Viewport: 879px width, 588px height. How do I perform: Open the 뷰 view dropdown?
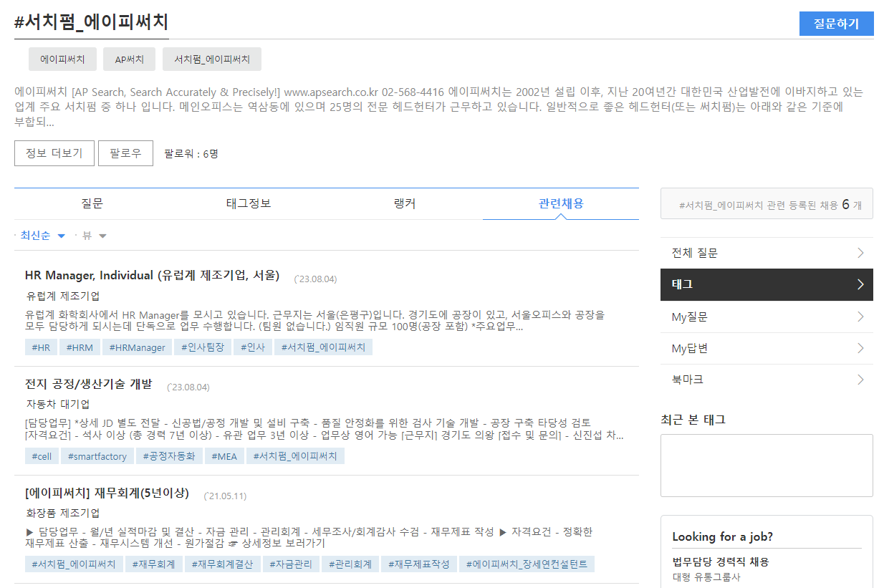pos(94,236)
